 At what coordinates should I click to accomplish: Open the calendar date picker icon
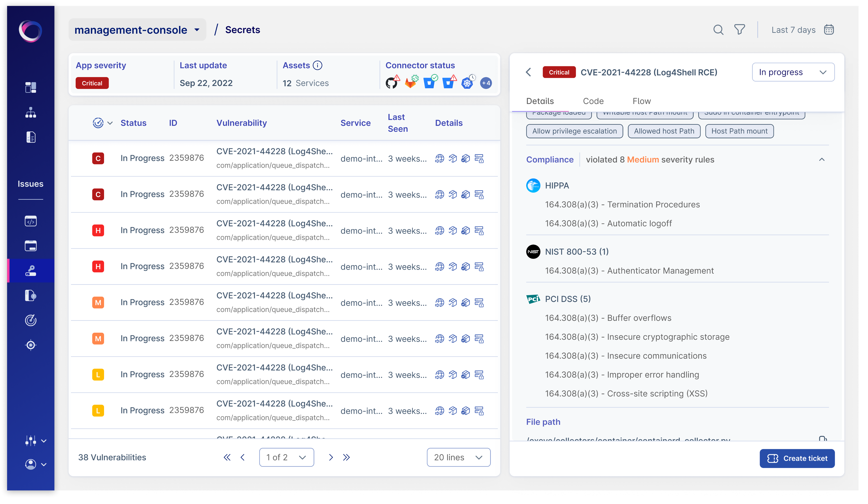click(x=829, y=30)
